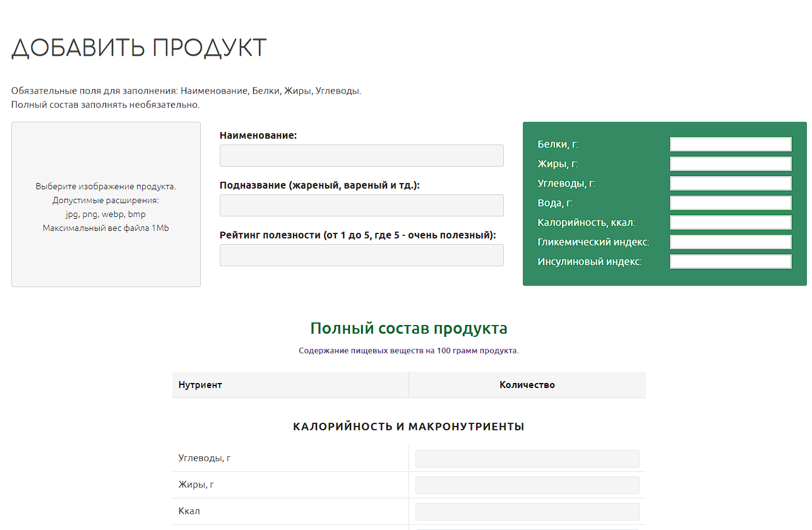The width and height of the screenshot is (812, 530).
Task: Click the Белки, г field in green panel
Action: [x=730, y=144]
